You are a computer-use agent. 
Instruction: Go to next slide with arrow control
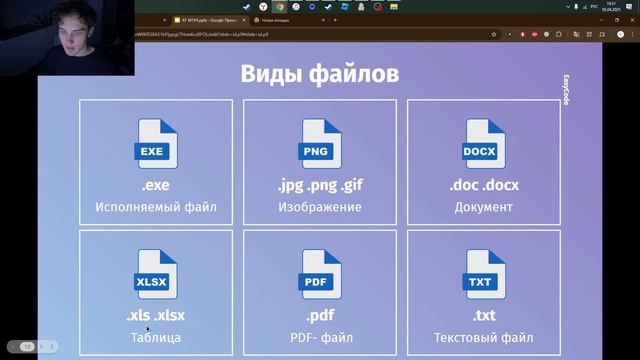41,347
